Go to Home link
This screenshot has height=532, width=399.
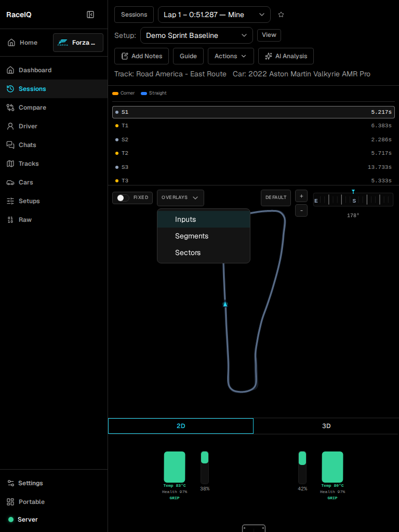click(x=23, y=43)
